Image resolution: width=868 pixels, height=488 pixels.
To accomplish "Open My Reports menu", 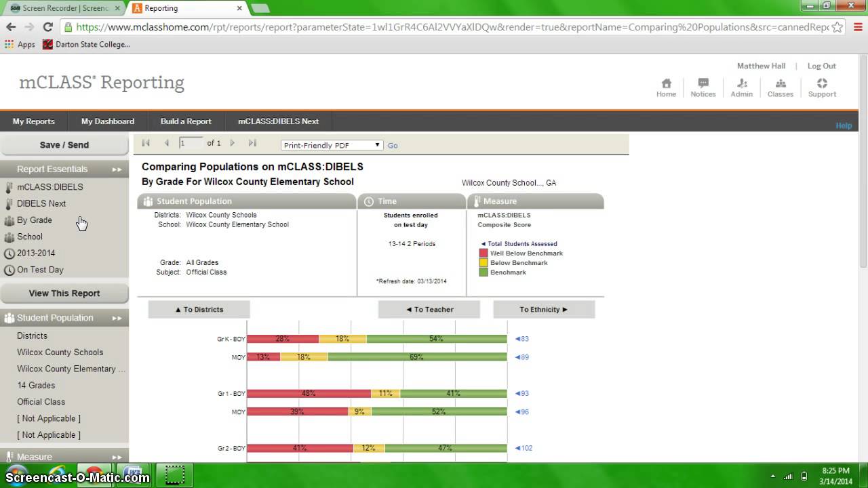I will tap(34, 121).
